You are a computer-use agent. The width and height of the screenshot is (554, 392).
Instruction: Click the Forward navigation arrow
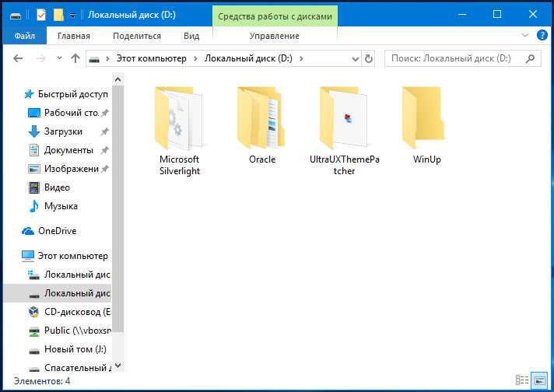point(41,58)
